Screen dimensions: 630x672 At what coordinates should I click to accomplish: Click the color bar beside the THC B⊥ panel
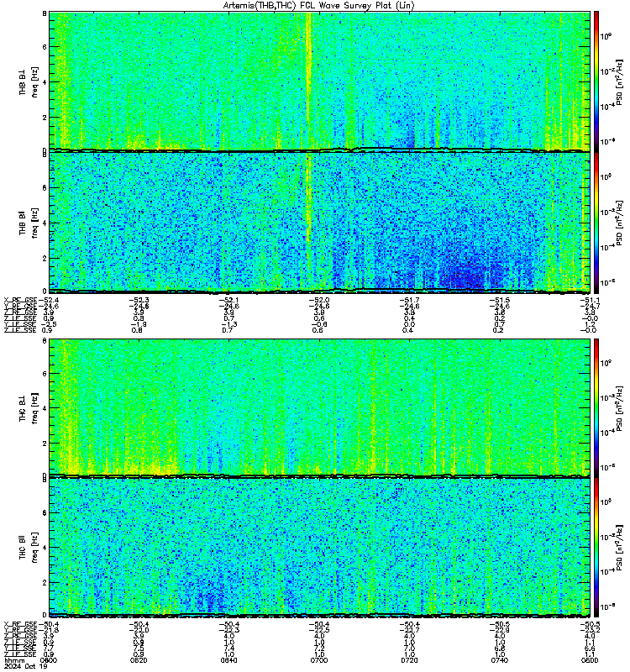pyautogui.click(x=596, y=407)
